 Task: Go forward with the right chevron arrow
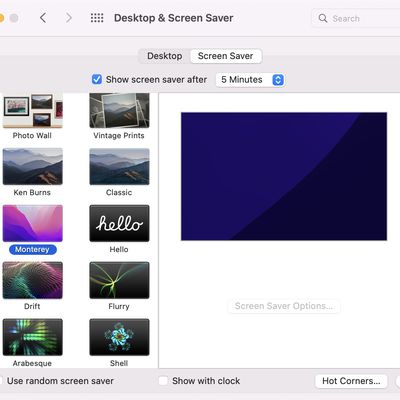68,18
